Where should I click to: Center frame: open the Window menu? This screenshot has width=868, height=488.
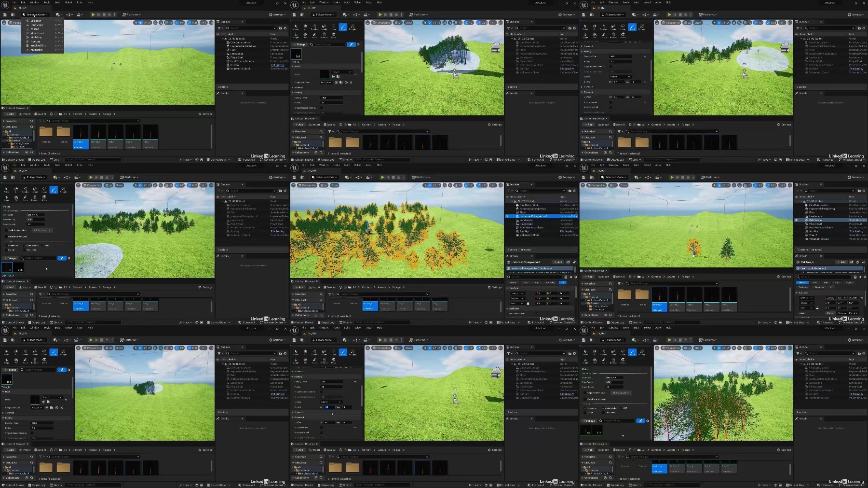pyautogui.click(x=324, y=165)
